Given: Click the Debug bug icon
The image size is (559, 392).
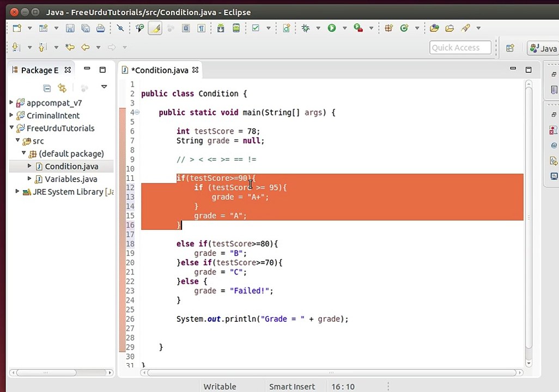Looking at the screenshot, I should tap(306, 28).
